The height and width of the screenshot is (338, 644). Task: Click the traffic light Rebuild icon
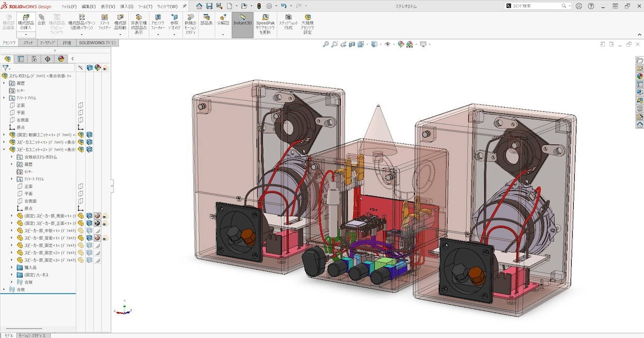pyautogui.click(x=258, y=6)
